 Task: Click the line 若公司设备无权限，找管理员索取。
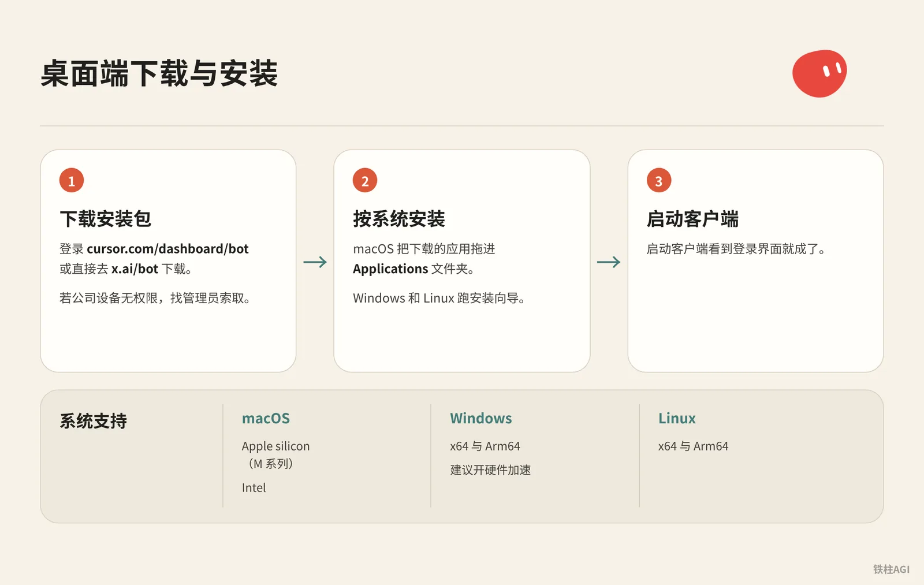click(x=155, y=298)
